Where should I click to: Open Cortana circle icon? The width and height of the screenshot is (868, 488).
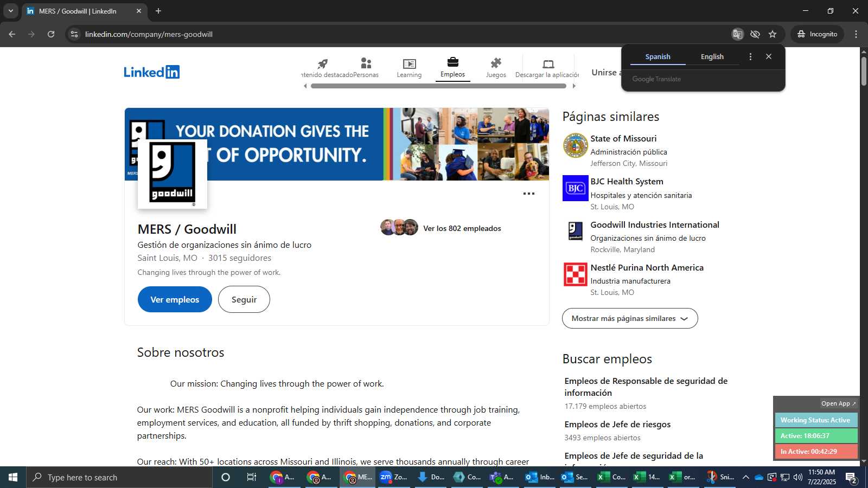tap(226, 477)
